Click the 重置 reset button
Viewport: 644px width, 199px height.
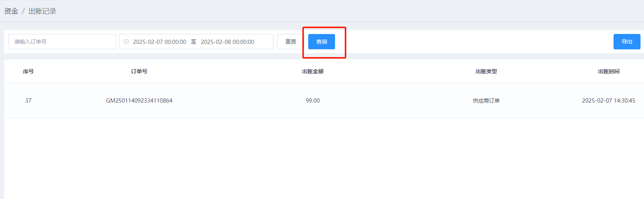(290, 42)
